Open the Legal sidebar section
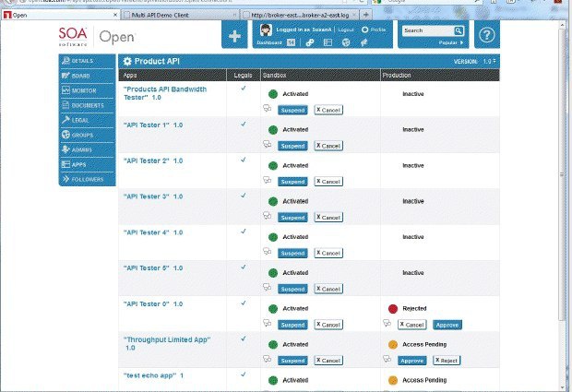 pos(88,120)
